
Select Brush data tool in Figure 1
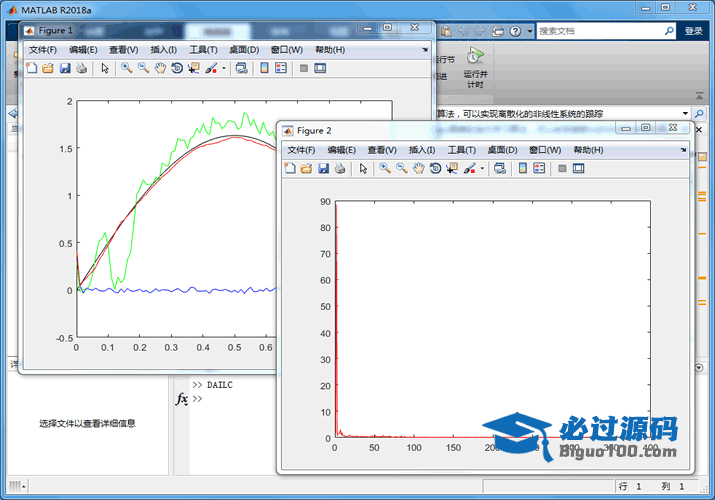click(x=211, y=68)
